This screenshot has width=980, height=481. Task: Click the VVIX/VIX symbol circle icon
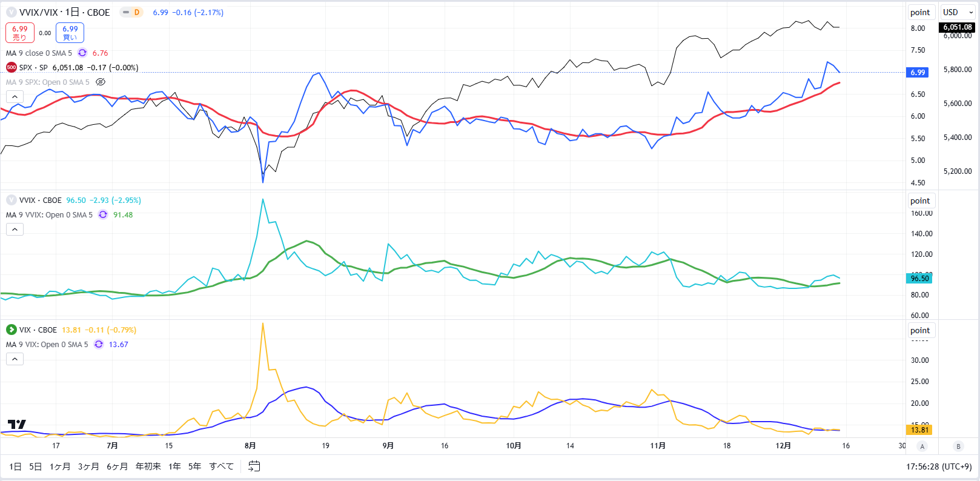pos(11,12)
